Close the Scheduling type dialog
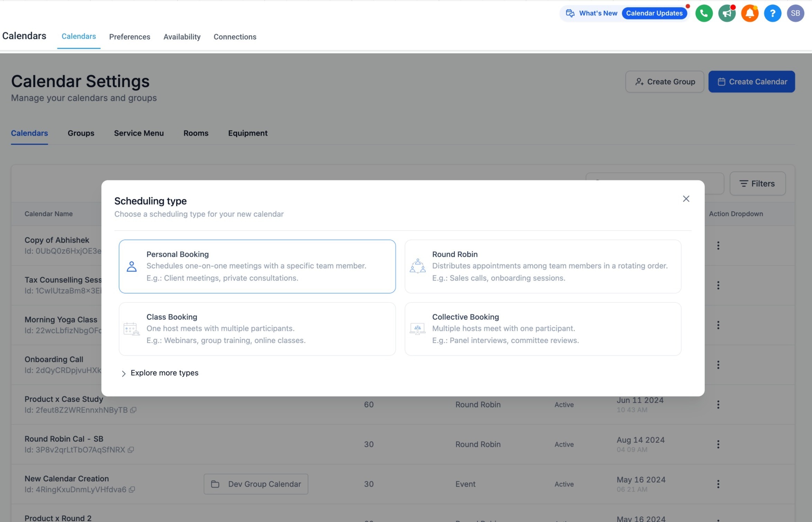The height and width of the screenshot is (522, 812). 686,199
